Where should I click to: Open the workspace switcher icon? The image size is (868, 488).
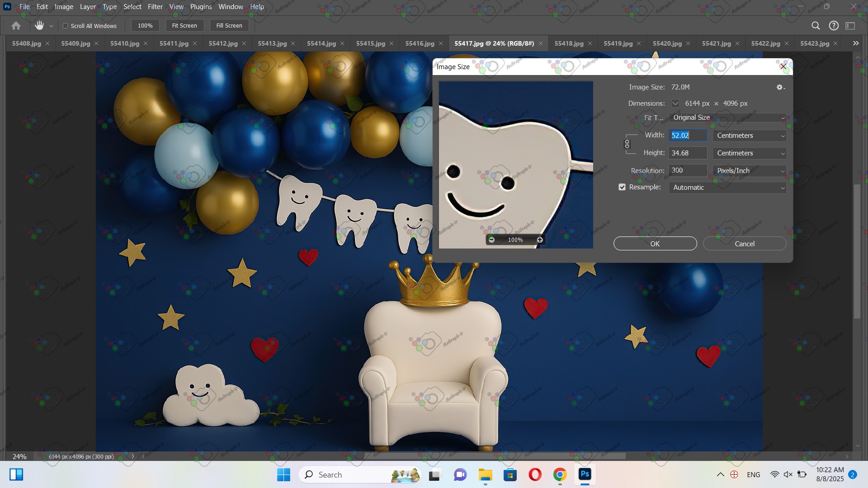pos(850,26)
